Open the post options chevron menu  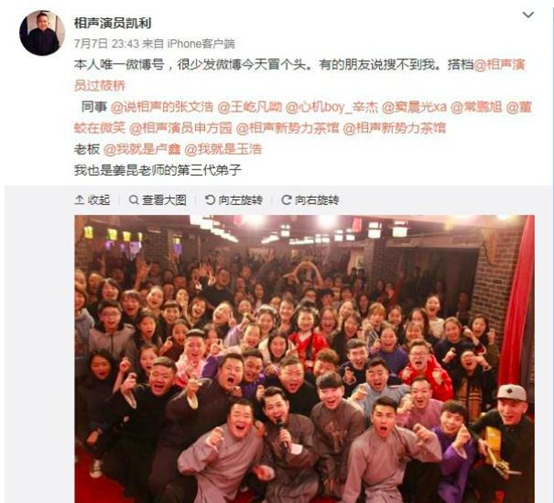[x=528, y=15]
